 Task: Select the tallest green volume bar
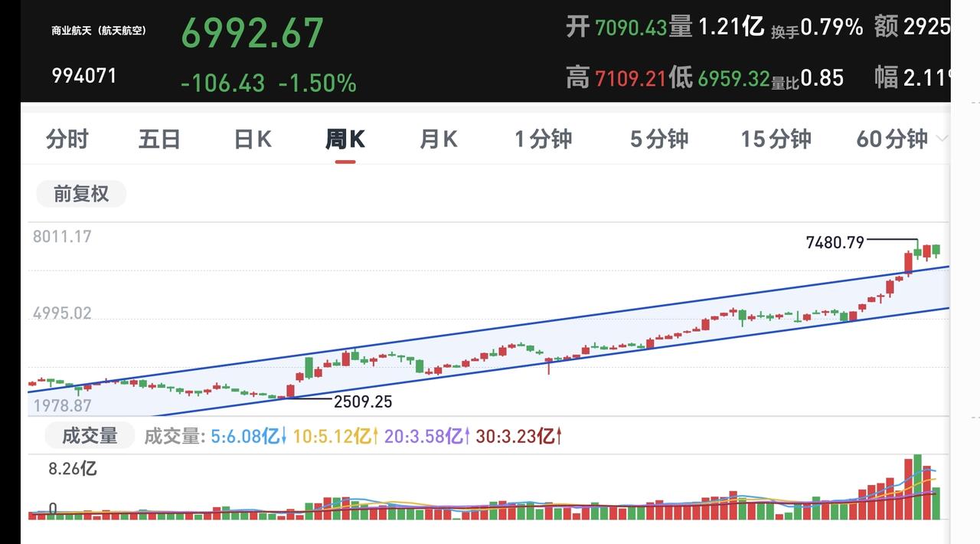click(916, 487)
